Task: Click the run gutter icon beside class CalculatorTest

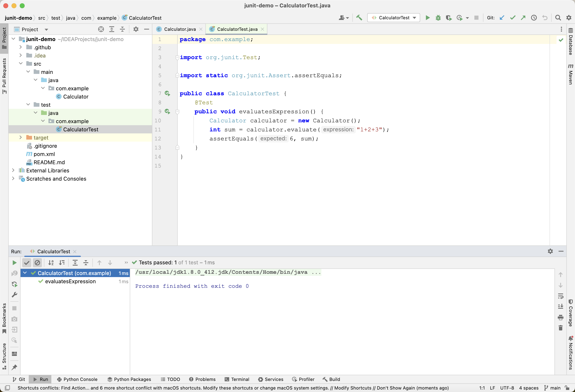Action: click(x=168, y=94)
